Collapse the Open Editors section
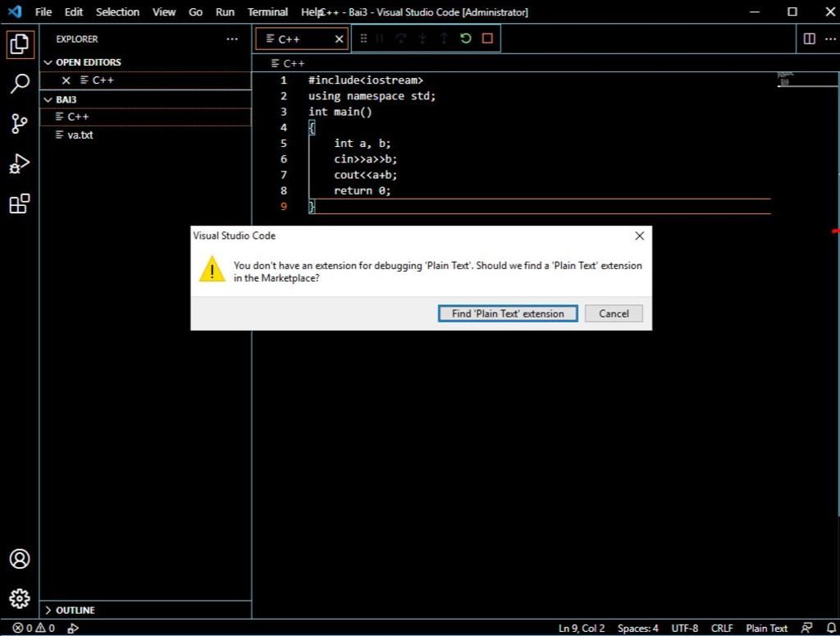840x636 pixels. tap(48, 62)
